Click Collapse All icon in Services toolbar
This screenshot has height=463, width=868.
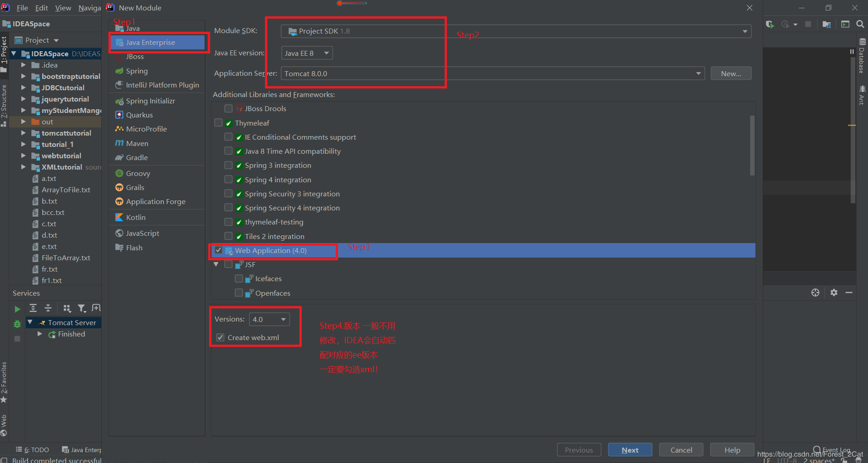48,308
